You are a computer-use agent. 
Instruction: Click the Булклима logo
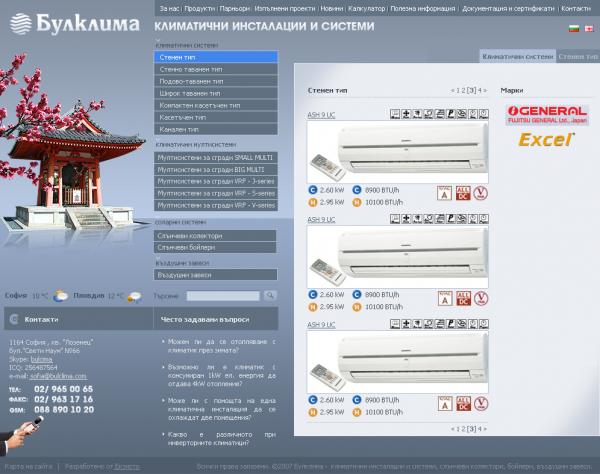click(75, 24)
